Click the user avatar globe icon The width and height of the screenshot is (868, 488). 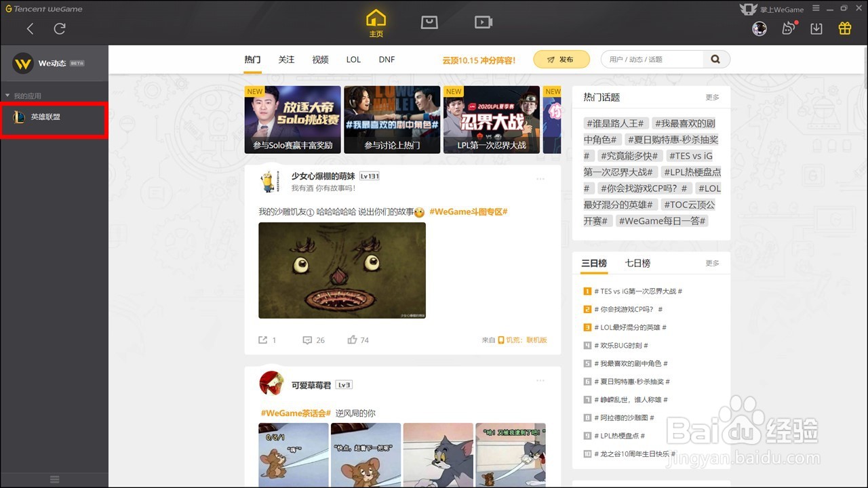click(x=759, y=28)
